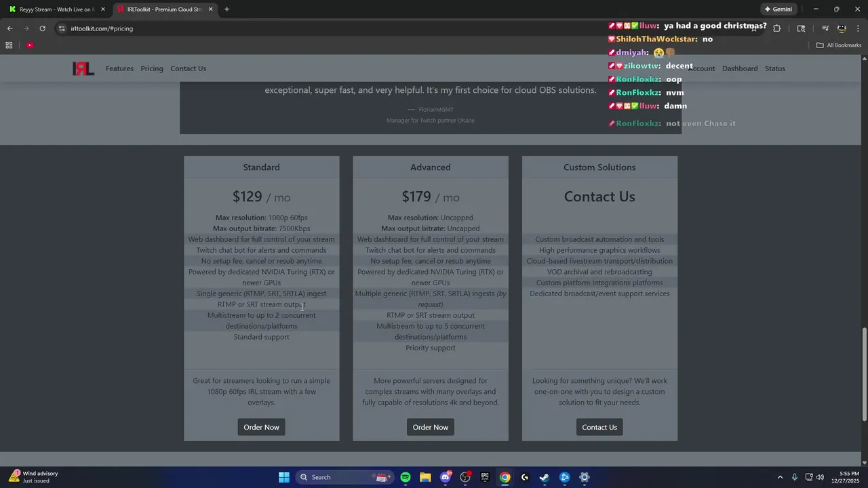The height and width of the screenshot is (488, 868).
Task: Click VOD archival and rebroadcasting text
Action: (599, 272)
